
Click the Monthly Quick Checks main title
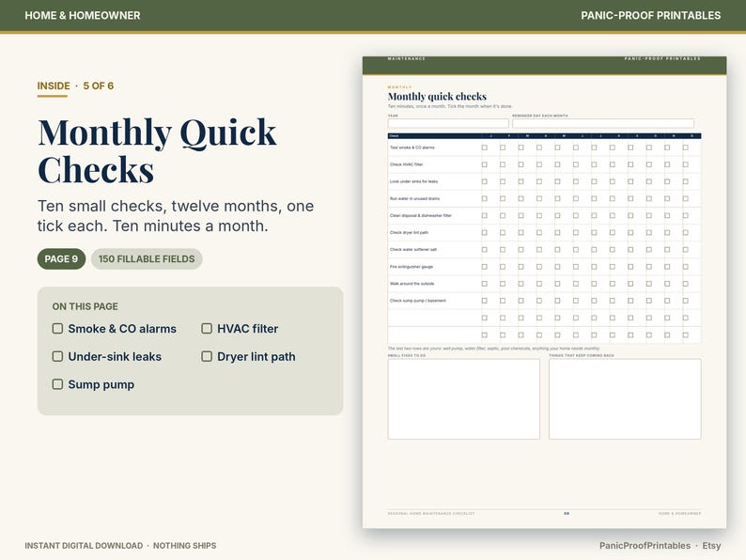coord(157,151)
